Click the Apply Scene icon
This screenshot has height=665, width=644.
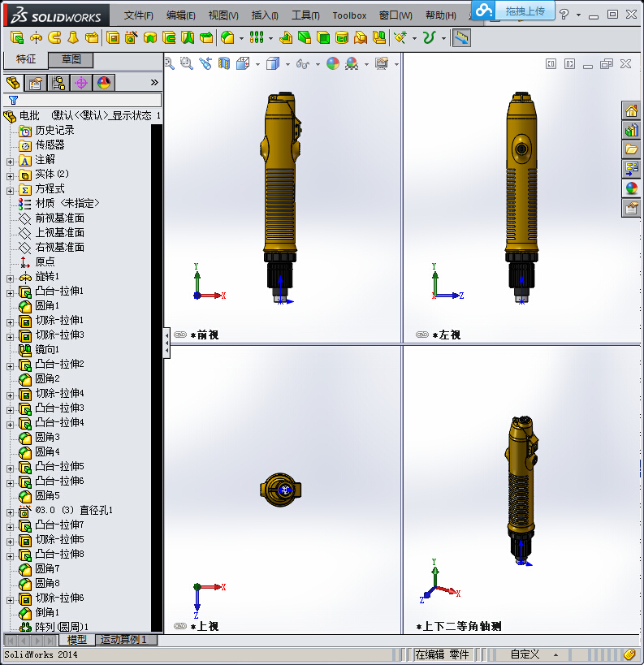coord(352,64)
